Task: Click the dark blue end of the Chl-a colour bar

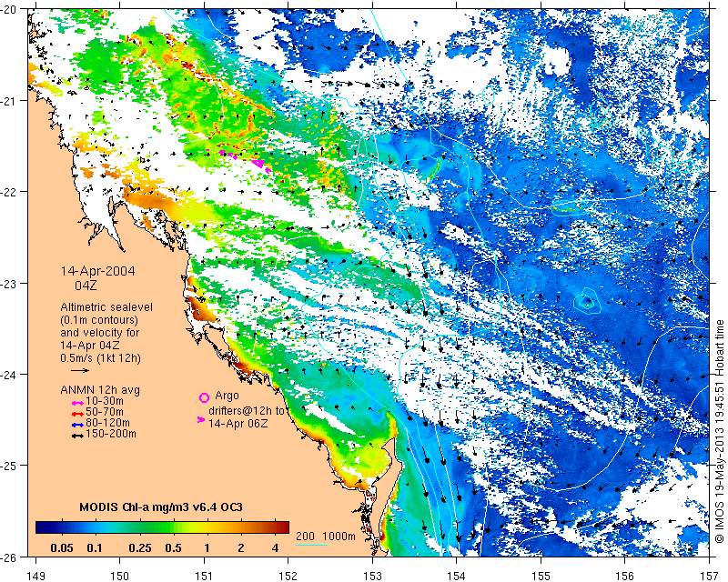Action: point(42,527)
